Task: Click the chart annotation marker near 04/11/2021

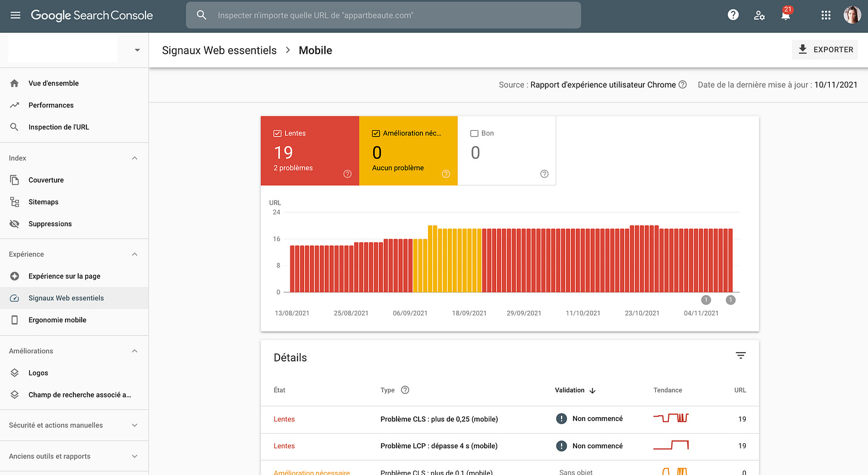Action: pyautogui.click(x=706, y=300)
